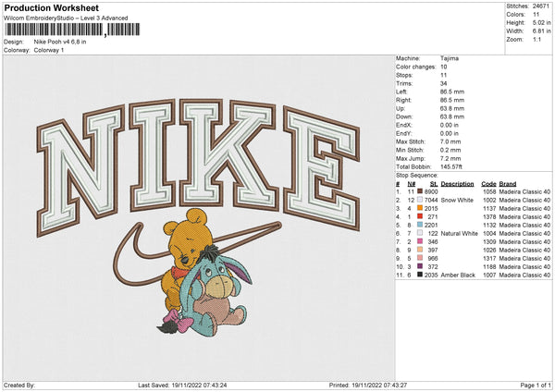555x392 pixels.
Task: Click the Height value '5.02 in'
Action: click(542, 22)
